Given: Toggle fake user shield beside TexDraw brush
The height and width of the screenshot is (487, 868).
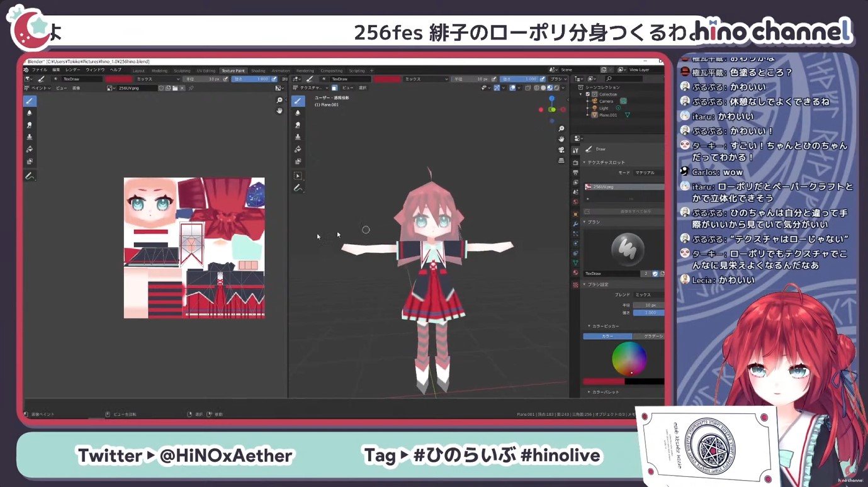Looking at the screenshot, I should 655,274.
